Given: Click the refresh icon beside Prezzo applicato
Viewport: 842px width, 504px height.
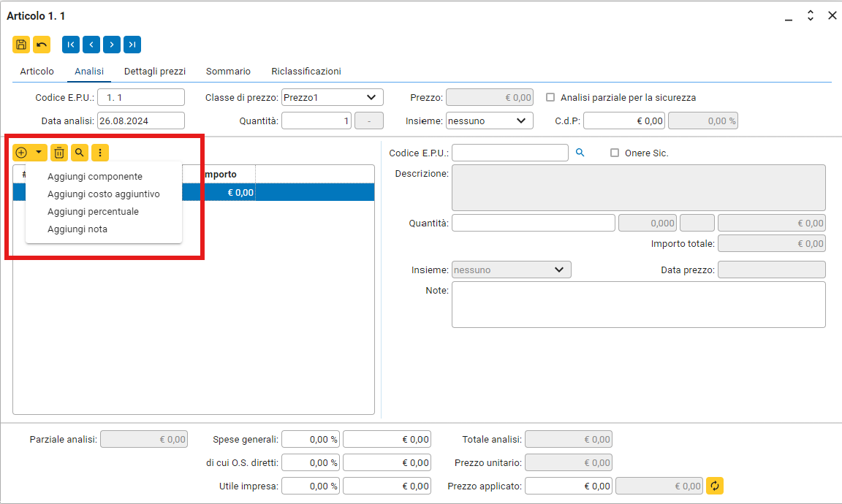Looking at the screenshot, I should (715, 486).
